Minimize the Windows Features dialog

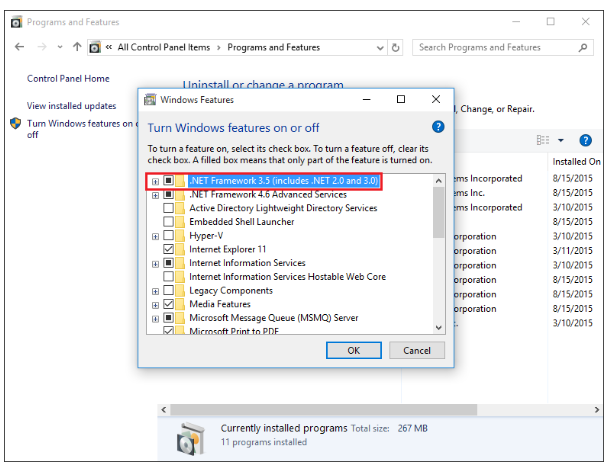(x=367, y=99)
